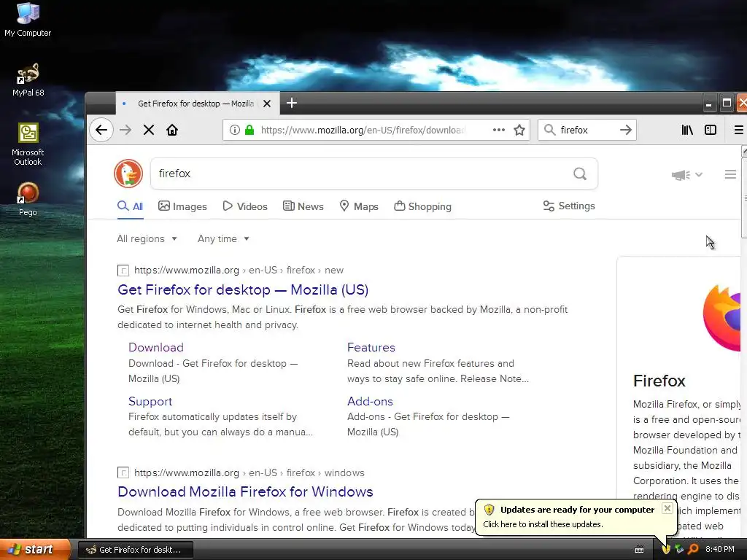This screenshot has height=560, width=747.
Task: Open Download Mozilla Firefox for Windows result
Action: tap(245, 491)
